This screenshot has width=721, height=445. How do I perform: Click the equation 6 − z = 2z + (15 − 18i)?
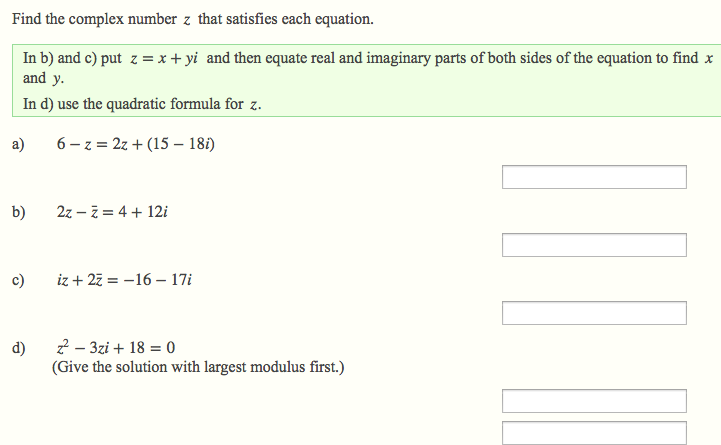136,144
